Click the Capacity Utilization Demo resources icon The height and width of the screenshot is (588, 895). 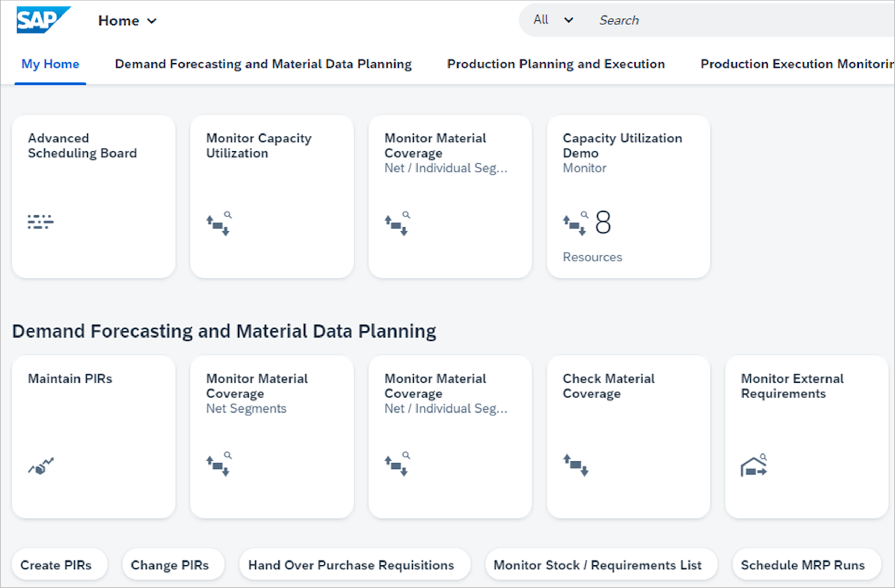[575, 224]
